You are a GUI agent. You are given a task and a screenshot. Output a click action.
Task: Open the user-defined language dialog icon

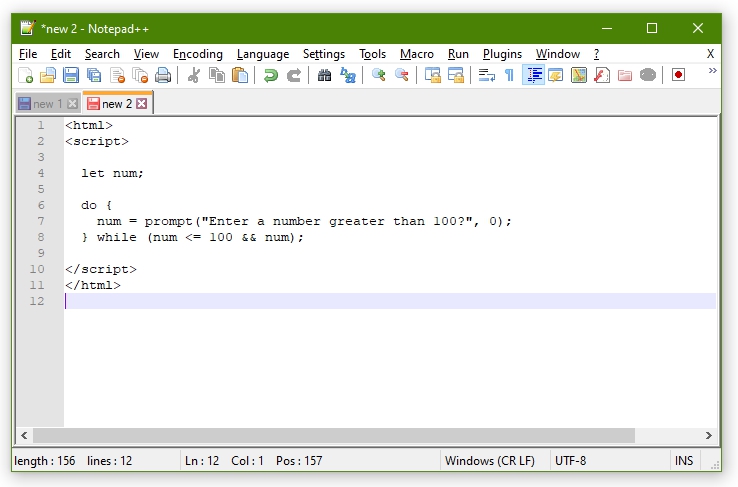556,75
